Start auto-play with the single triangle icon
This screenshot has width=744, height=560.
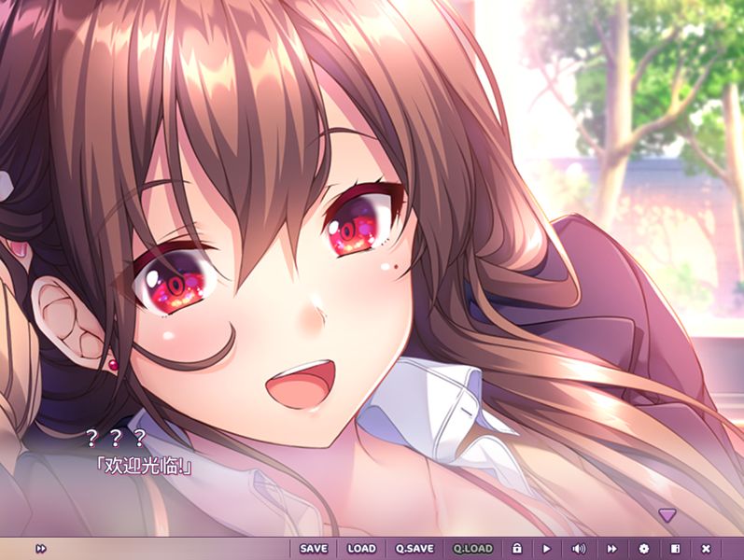pos(547,549)
